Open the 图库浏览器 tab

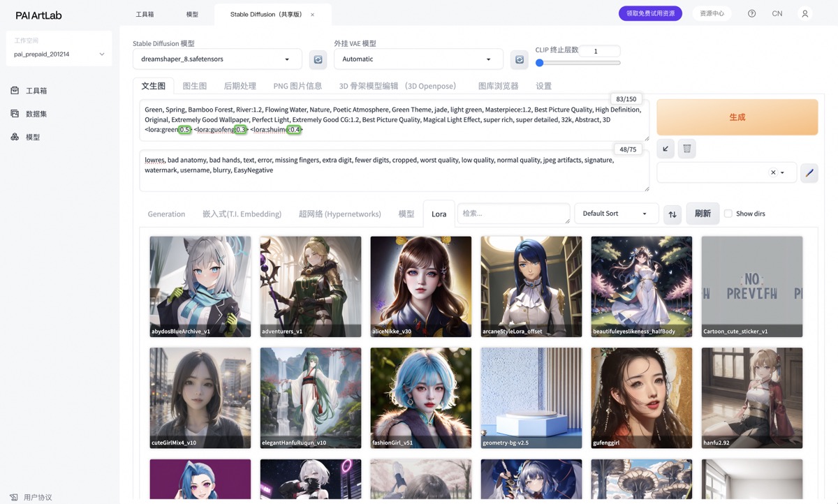pyautogui.click(x=499, y=86)
